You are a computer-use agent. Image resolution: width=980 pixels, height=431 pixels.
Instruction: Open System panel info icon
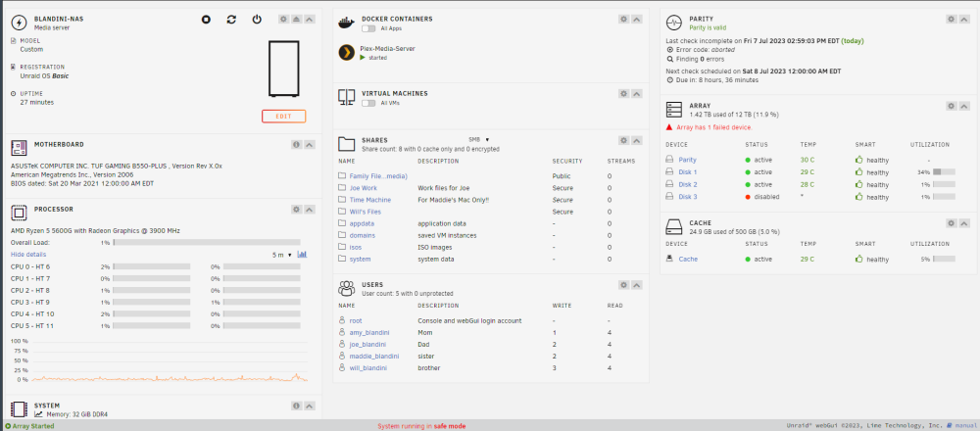[x=297, y=406]
